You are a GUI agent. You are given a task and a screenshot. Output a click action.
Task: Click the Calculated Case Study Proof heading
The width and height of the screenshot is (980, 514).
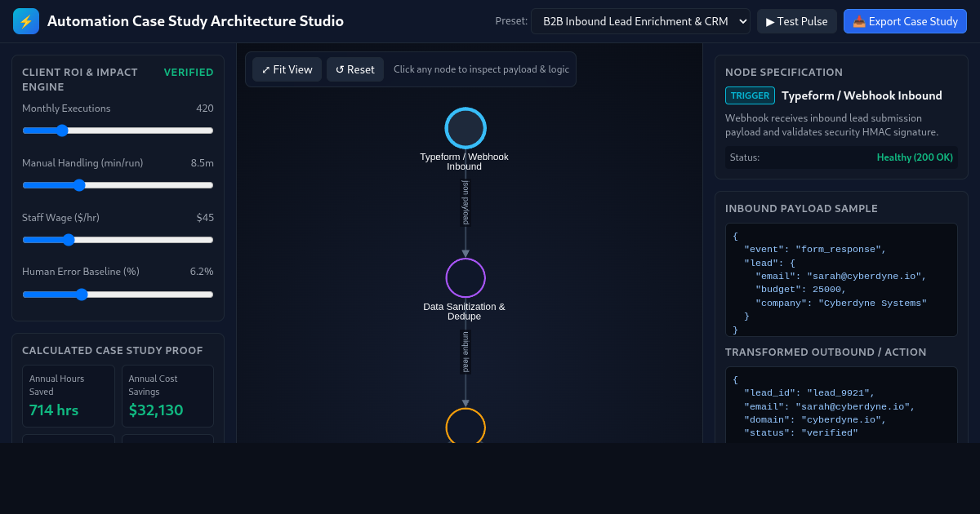[112, 351]
